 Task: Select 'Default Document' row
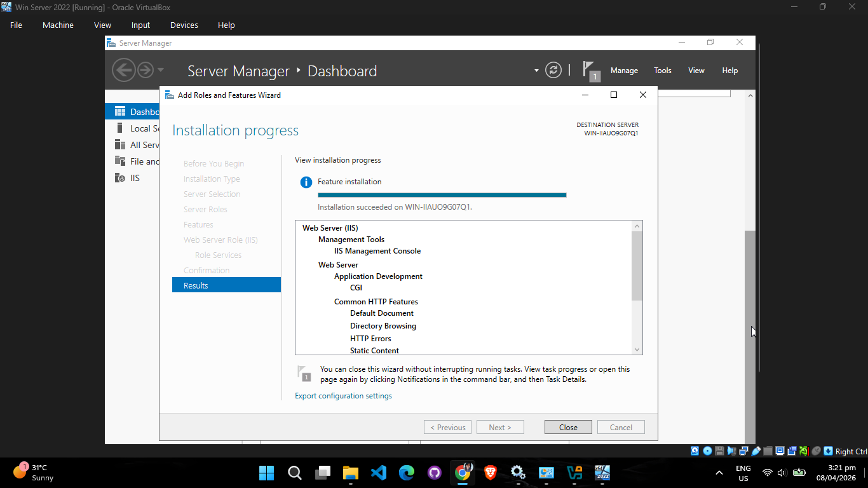[x=382, y=313]
